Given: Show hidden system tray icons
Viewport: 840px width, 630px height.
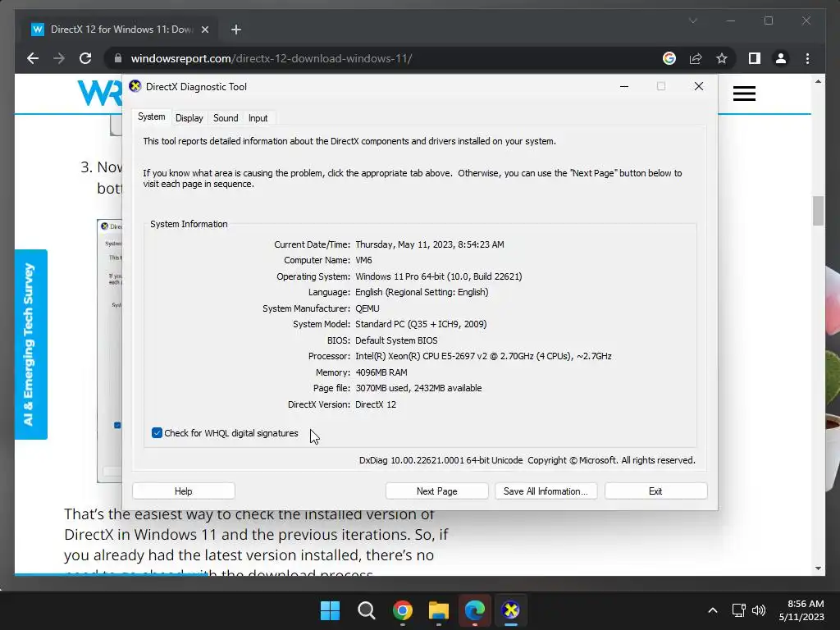Looking at the screenshot, I should [x=713, y=610].
